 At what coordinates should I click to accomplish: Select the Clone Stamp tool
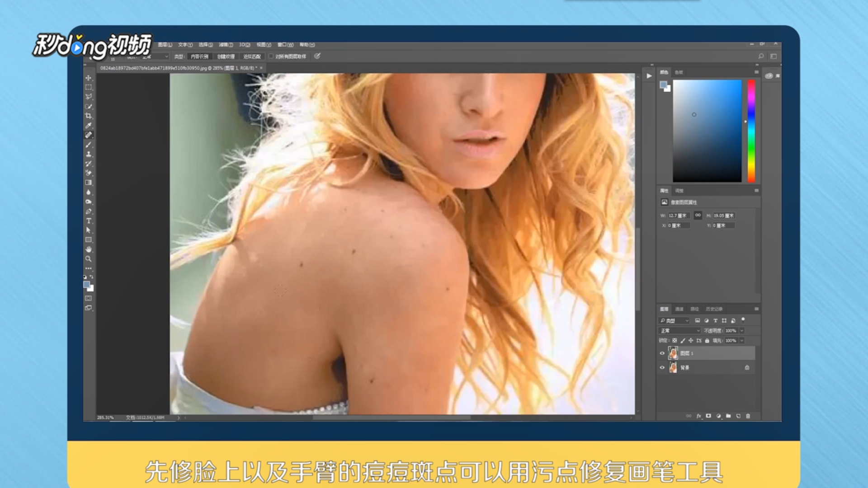pyautogui.click(x=89, y=154)
